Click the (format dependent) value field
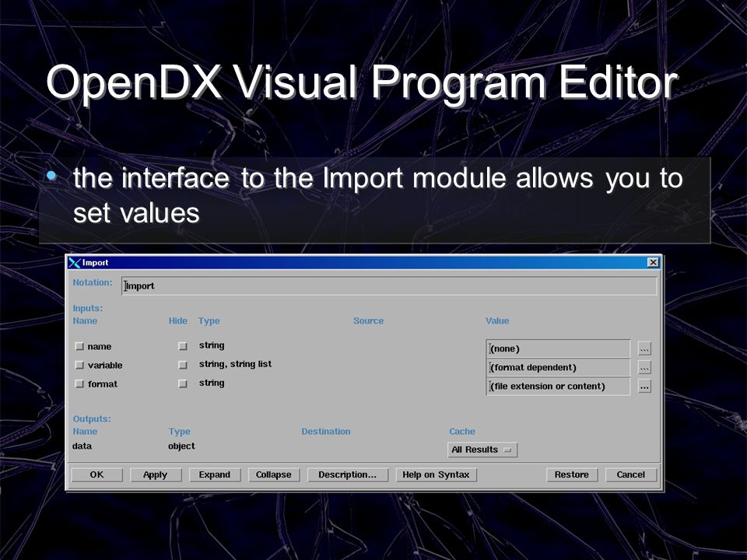Viewport: 747px width, 560px height. coord(558,368)
